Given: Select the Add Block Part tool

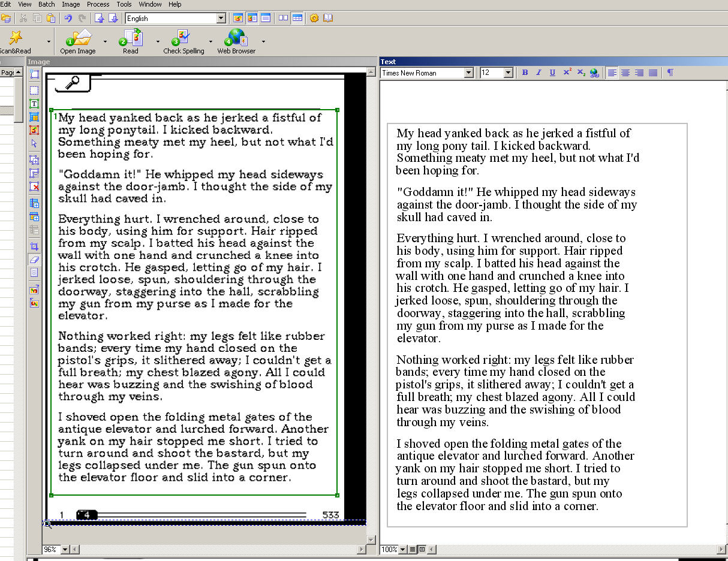Looking at the screenshot, I should coord(34,160).
